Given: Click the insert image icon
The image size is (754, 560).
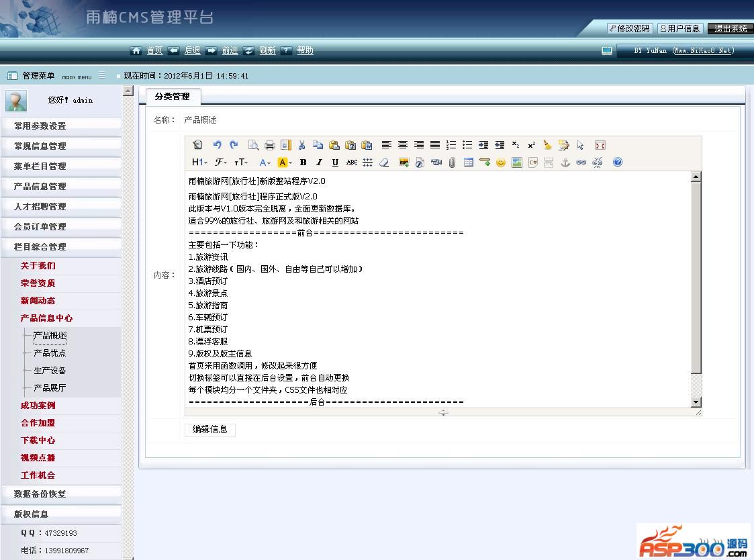Looking at the screenshot, I should pyautogui.click(x=404, y=162).
